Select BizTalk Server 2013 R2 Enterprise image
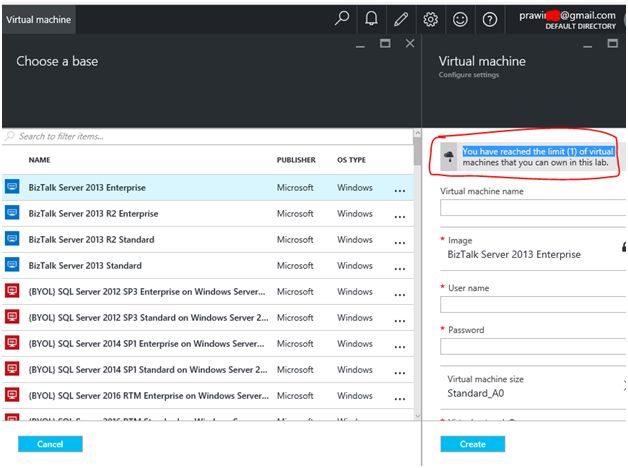The image size is (628, 468). click(208, 213)
